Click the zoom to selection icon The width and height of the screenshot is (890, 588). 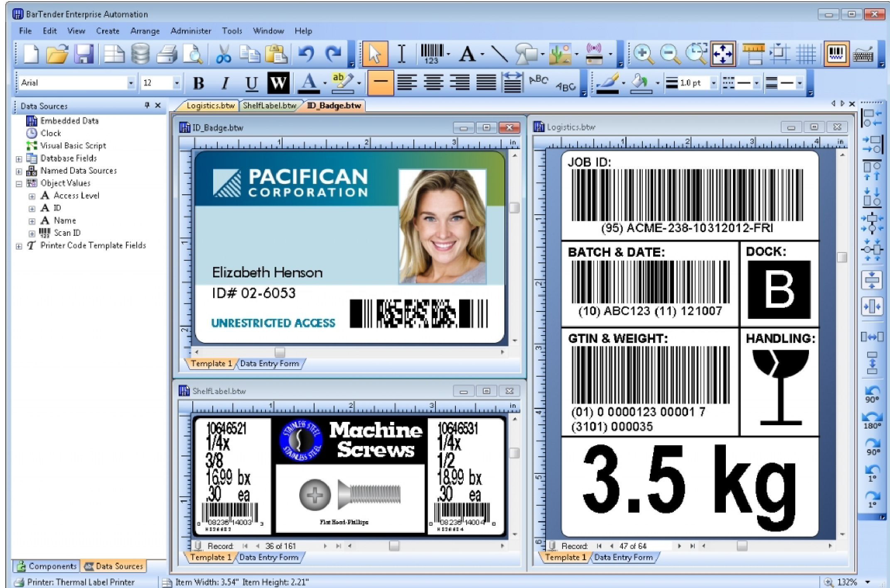click(696, 54)
